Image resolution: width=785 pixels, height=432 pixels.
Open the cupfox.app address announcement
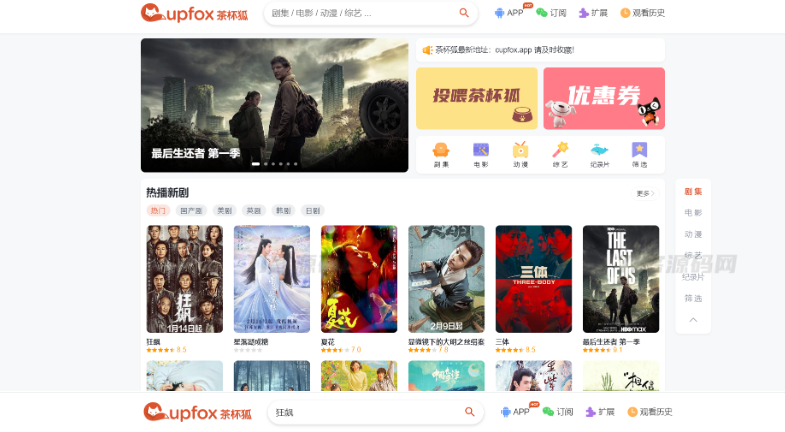(x=505, y=50)
